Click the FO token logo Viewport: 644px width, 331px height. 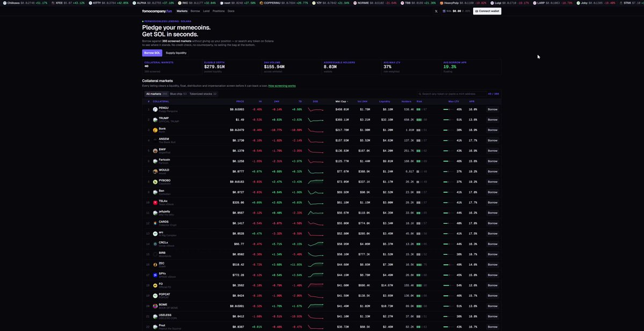155,285
